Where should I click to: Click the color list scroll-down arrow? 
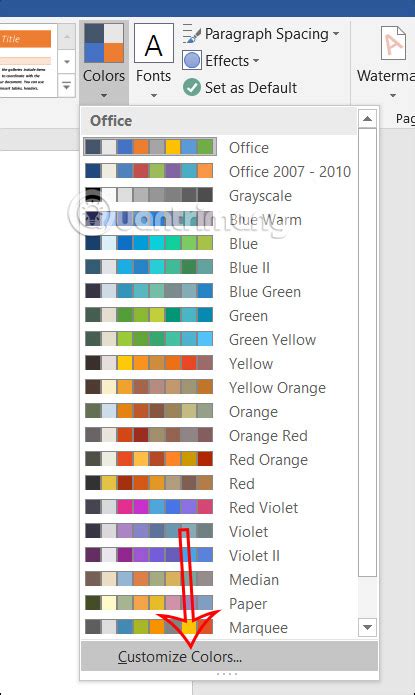tap(367, 627)
